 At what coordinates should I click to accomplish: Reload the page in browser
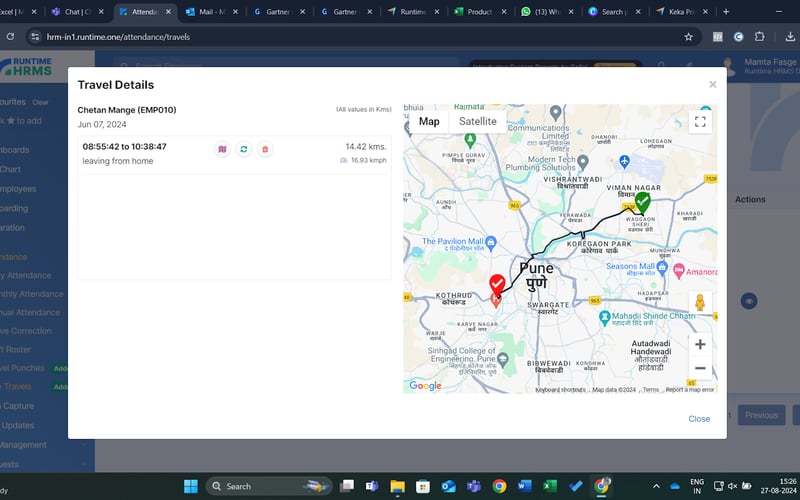coord(10,37)
